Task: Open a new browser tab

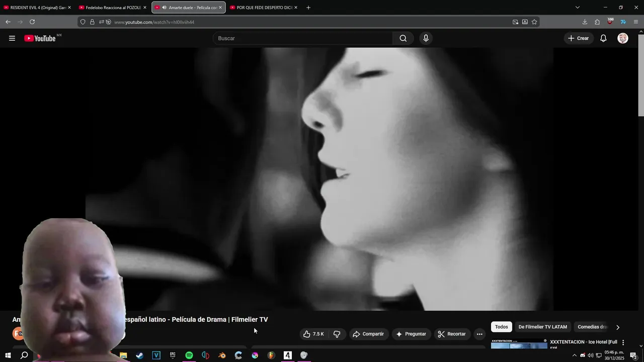Action: [x=308, y=8]
